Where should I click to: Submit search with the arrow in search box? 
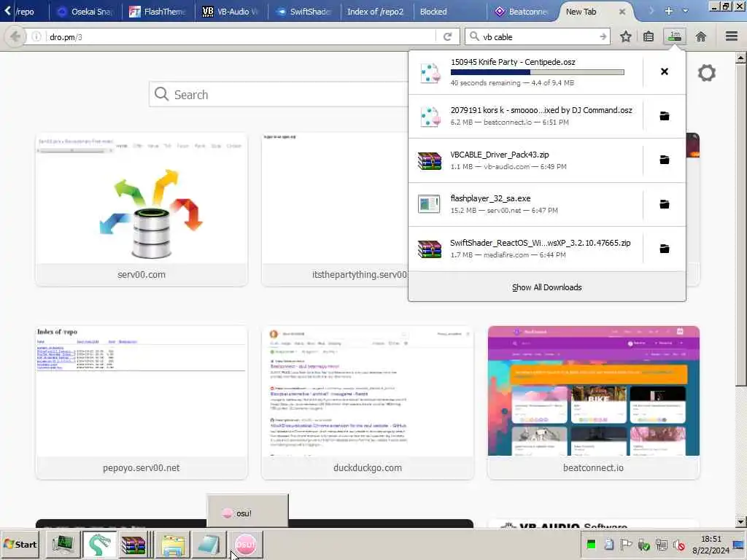pos(603,36)
